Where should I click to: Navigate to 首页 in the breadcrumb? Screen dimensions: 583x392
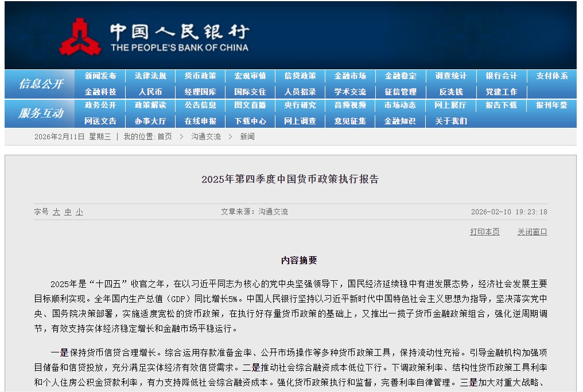tap(166, 136)
